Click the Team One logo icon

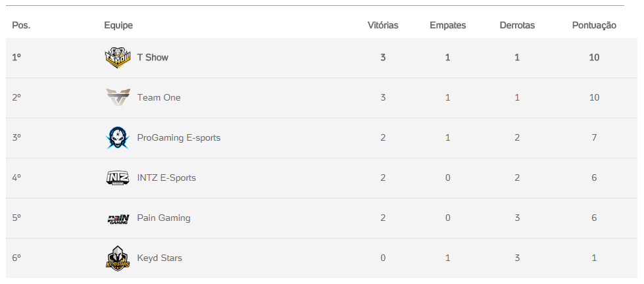click(x=118, y=97)
